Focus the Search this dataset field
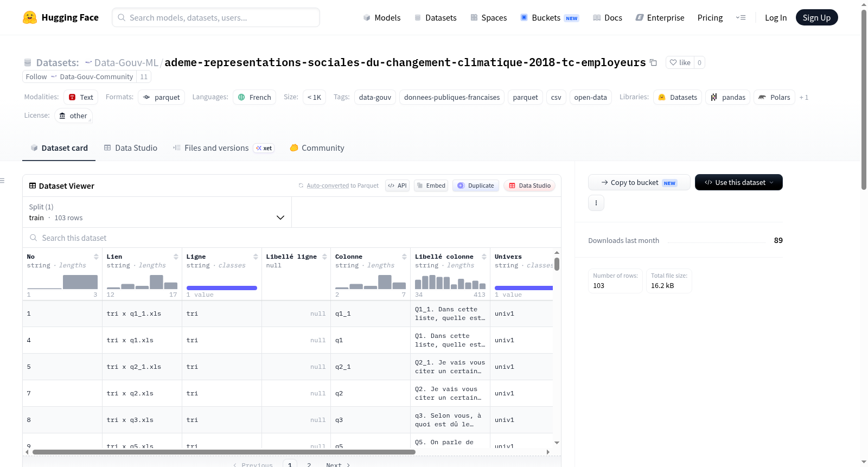The height and width of the screenshot is (467, 868). pyautogui.click(x=292, y=238)
